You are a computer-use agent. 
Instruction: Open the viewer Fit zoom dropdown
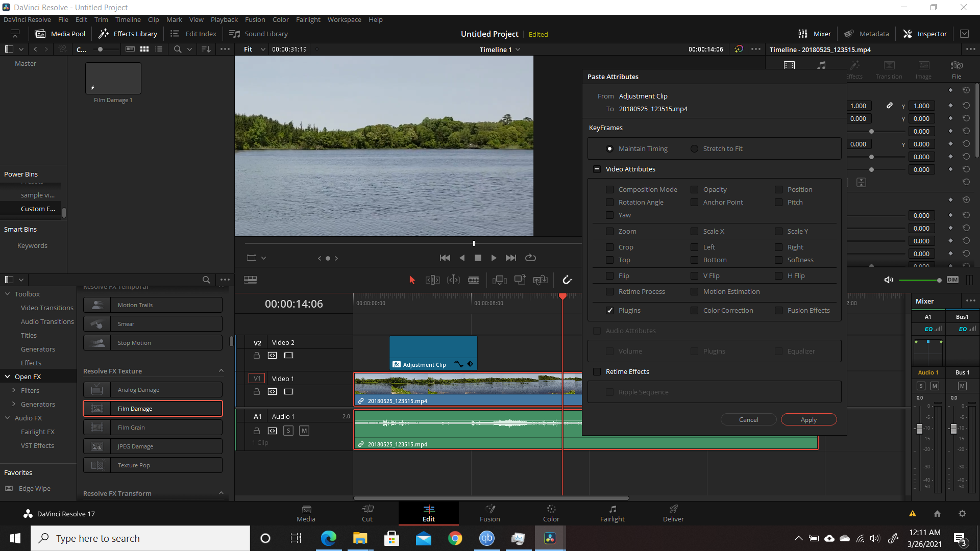click(x=255, y=49)
